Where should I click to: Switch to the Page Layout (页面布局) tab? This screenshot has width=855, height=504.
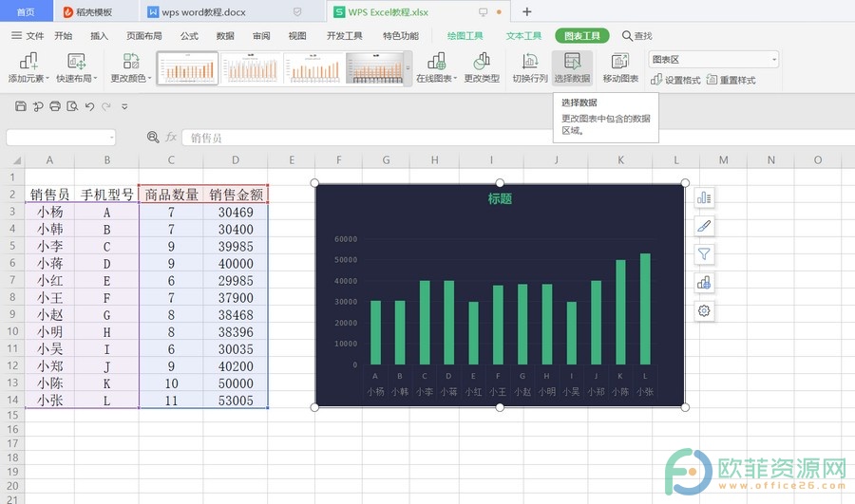(144, 36)
